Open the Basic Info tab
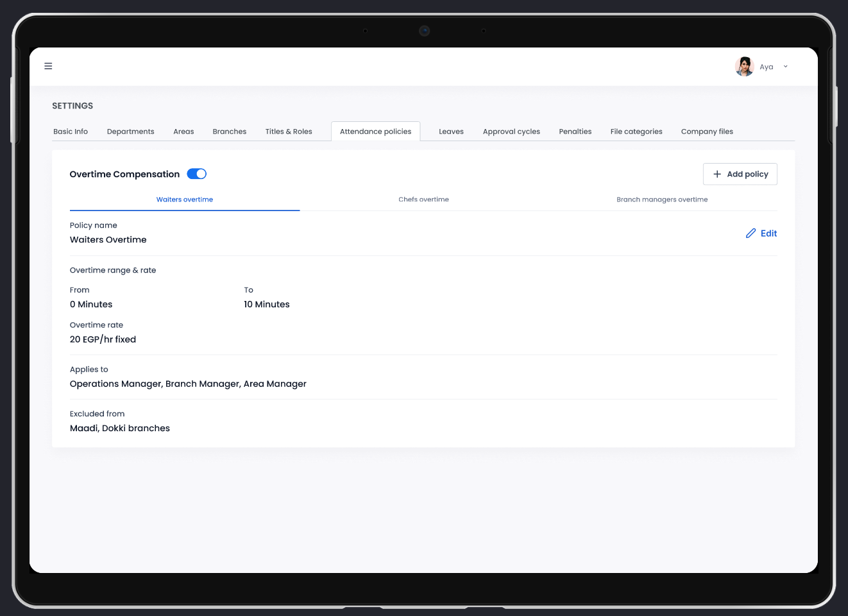 [71, 132]
